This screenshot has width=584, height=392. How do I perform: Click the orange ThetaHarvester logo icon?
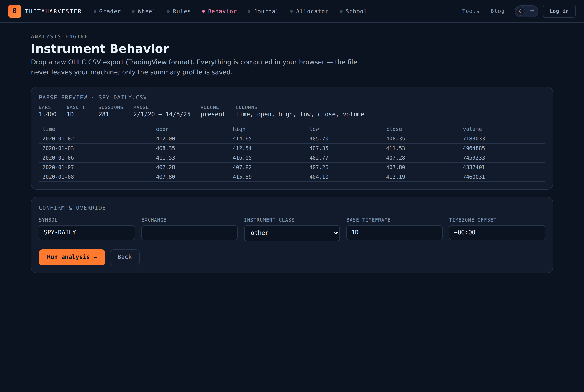pyautogui.click(x=15, y=11)
